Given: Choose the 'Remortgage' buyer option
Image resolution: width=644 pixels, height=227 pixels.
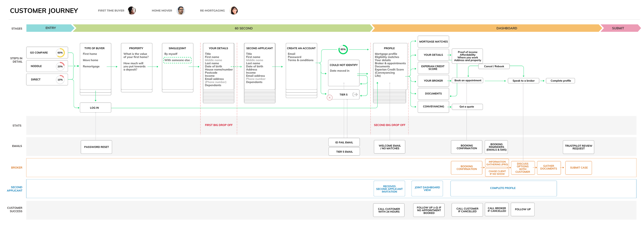Looking at the screenshot, I should click(x=91, y=67).
